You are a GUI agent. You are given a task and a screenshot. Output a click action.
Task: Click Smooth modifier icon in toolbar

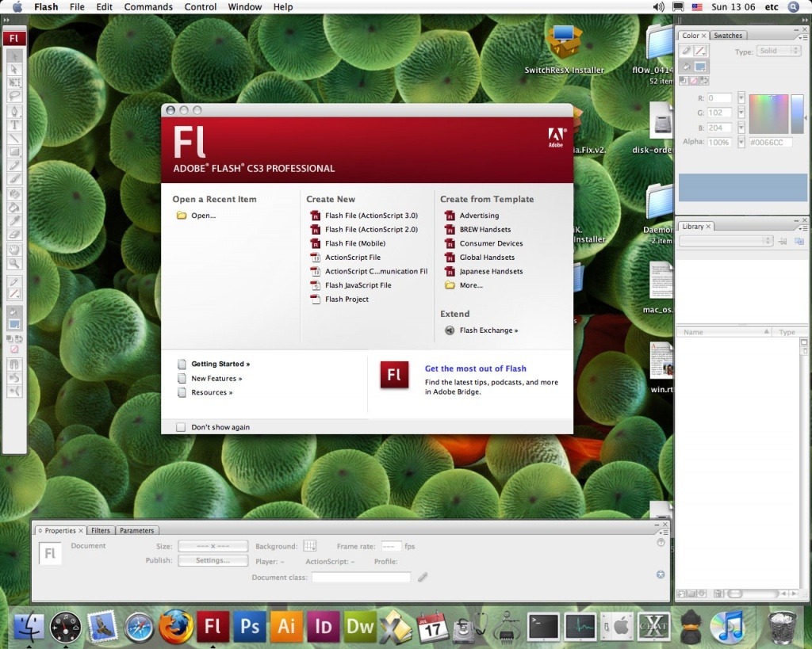click(14, 376)
